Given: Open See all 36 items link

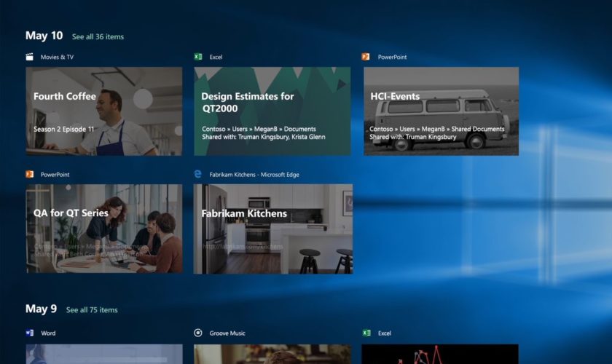Looking at the screenshot, I should point(98,36).
